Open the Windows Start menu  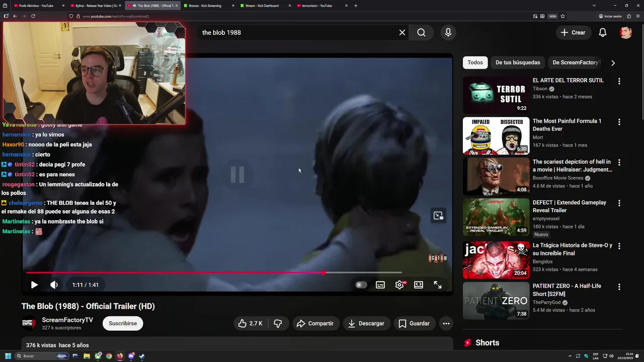[8, 356]
